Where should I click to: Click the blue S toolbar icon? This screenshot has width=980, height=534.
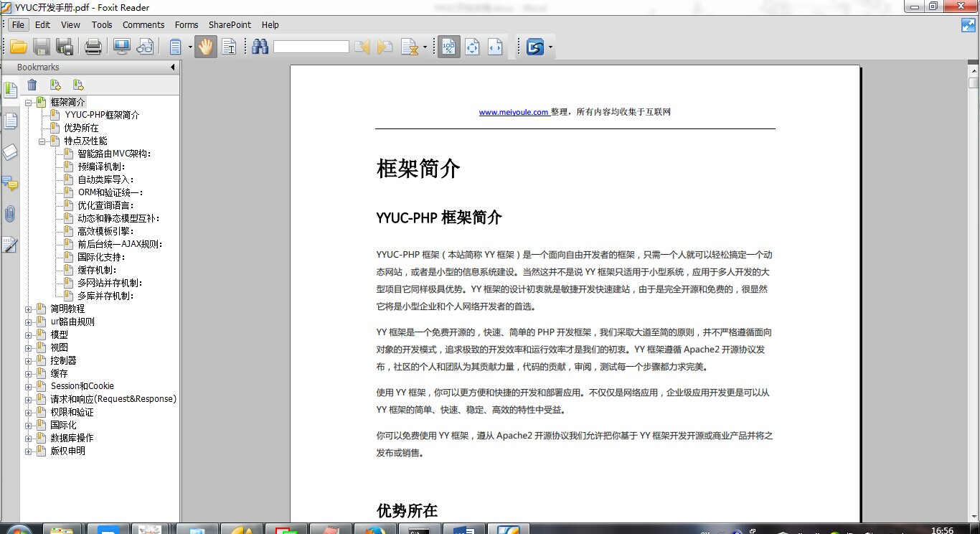[535, 47]
